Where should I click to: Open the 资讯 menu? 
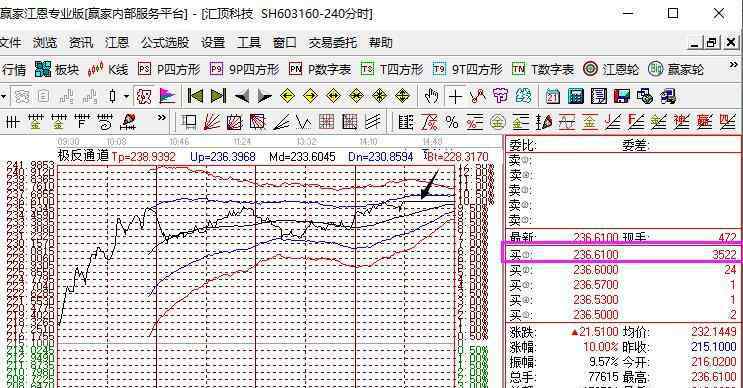click(81, 43)
